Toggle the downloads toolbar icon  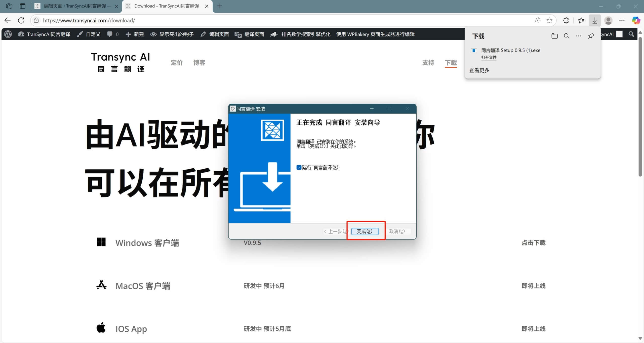pos(595,20)
